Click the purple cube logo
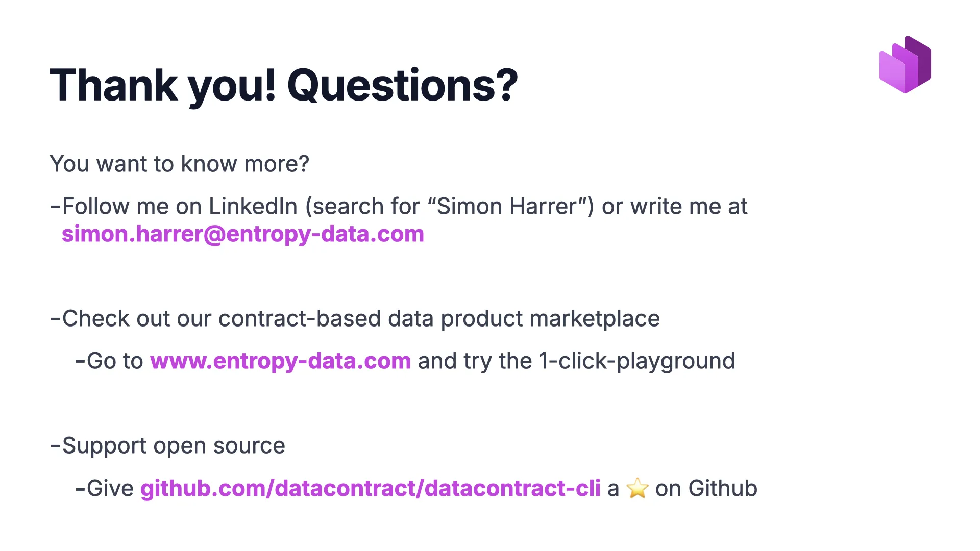 pyautogui.click(x=905, y=65)
